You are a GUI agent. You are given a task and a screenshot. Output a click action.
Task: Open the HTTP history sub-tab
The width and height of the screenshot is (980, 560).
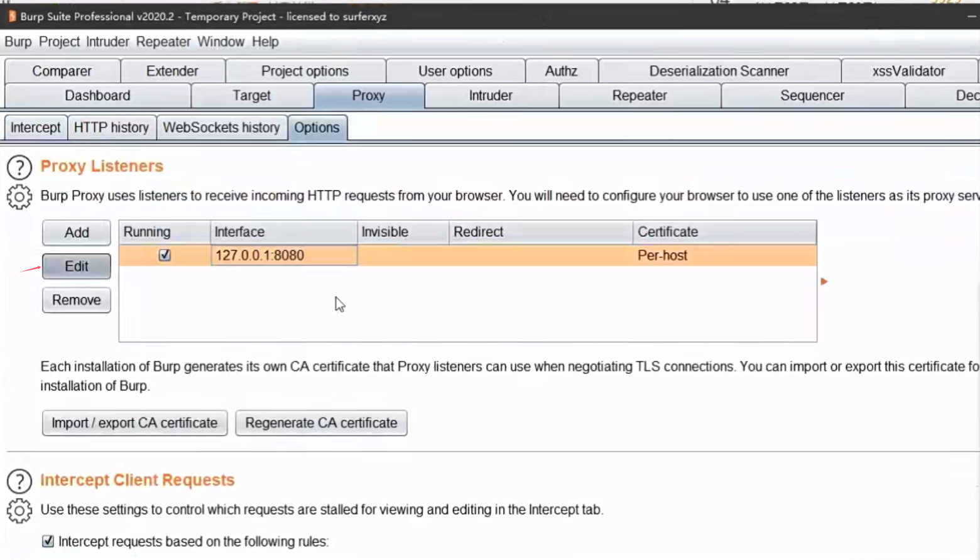(x=111, y=128)
